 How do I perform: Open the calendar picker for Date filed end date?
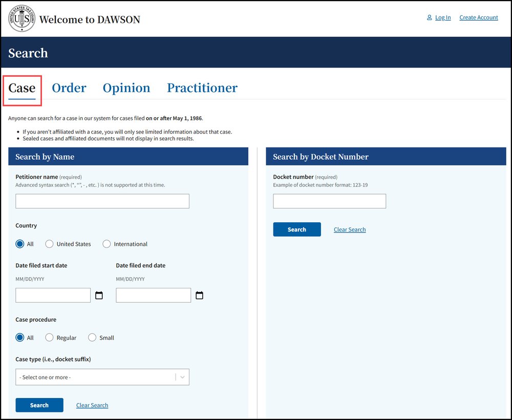pos(199,295)
